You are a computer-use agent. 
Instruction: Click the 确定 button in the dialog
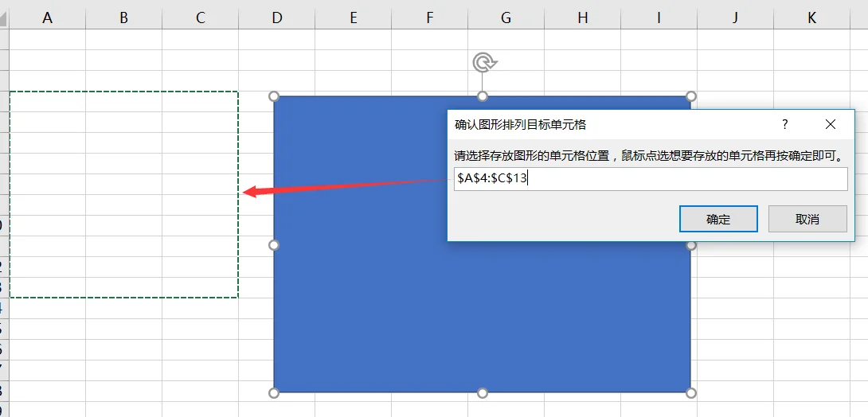[718, 219]
